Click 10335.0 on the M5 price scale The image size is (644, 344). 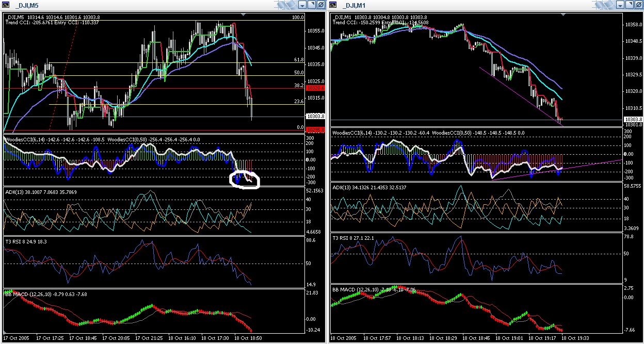315,64
